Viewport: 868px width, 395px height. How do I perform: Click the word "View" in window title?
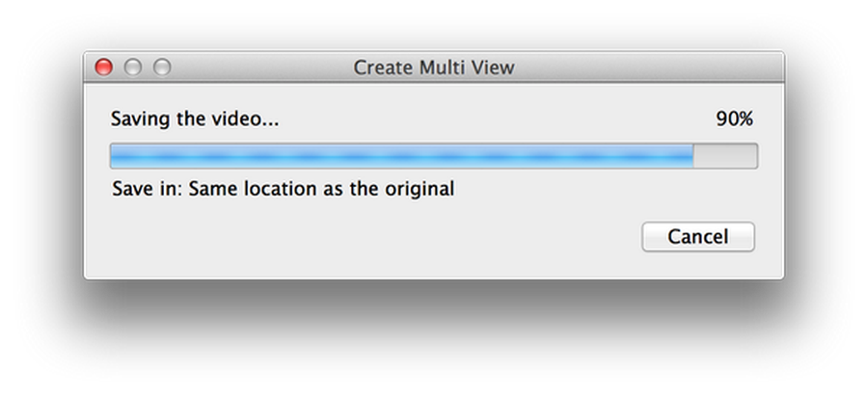pyautogui.click(x=494, y=67)
